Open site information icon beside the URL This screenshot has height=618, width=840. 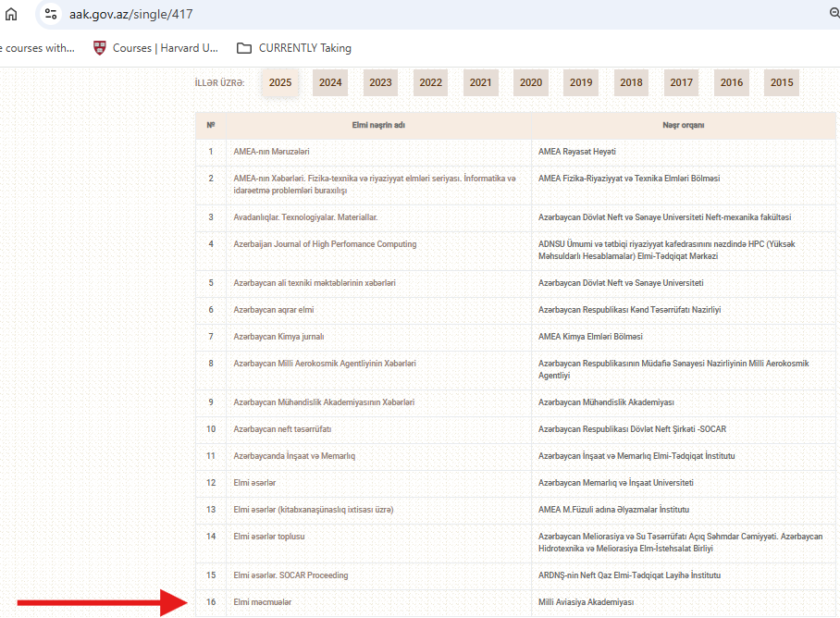[x=51, y=14]
